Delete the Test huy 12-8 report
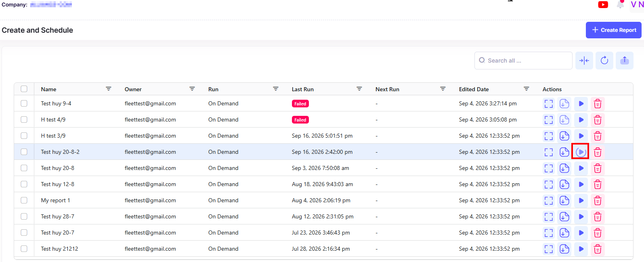 (598, 184)
